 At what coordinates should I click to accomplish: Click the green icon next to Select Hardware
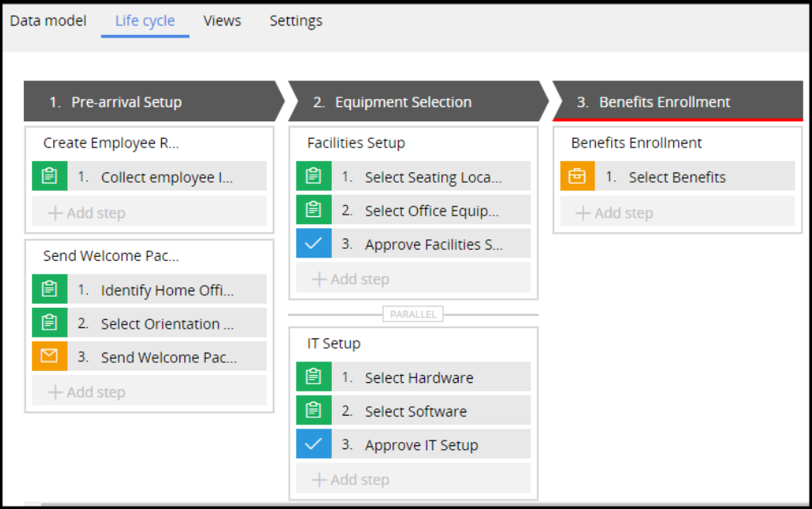tap(313, 377)
